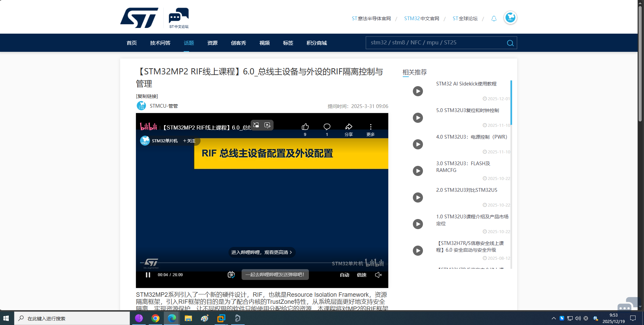Viewport: 644px width, 325px height.
Task: Select the 话题 nav tab
Action: (x=189, y=43)
